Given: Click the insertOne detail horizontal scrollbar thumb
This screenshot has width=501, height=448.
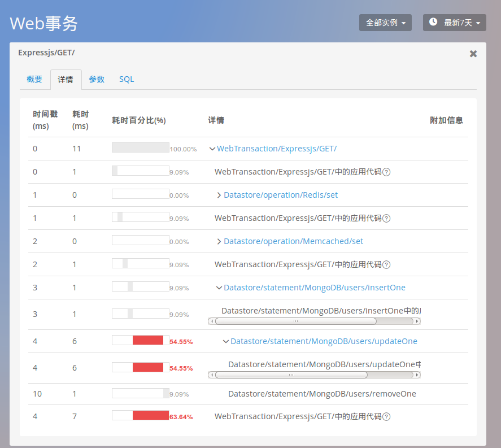Looking at the screenshot, I should [296, 321].
